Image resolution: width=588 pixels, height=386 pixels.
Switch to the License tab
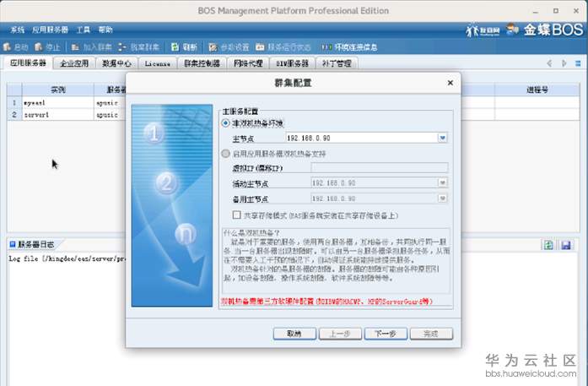(x=158, y=63)
